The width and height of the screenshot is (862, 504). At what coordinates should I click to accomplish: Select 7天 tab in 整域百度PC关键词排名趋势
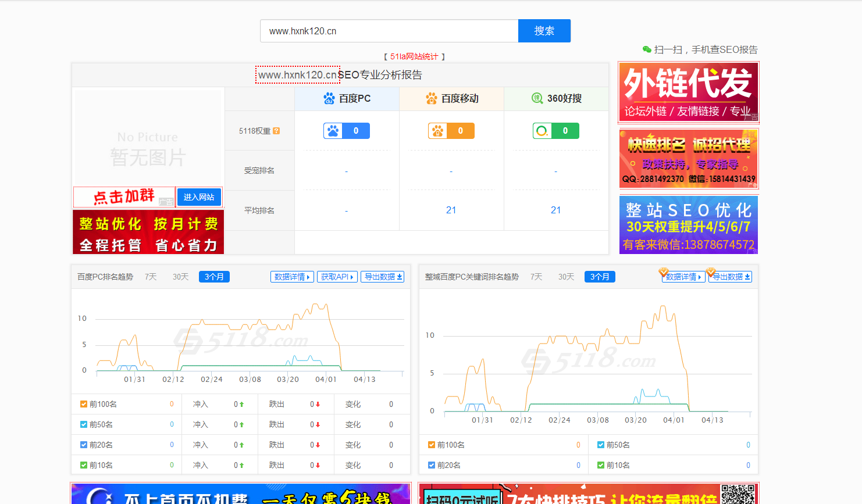[x=536, y=277]
